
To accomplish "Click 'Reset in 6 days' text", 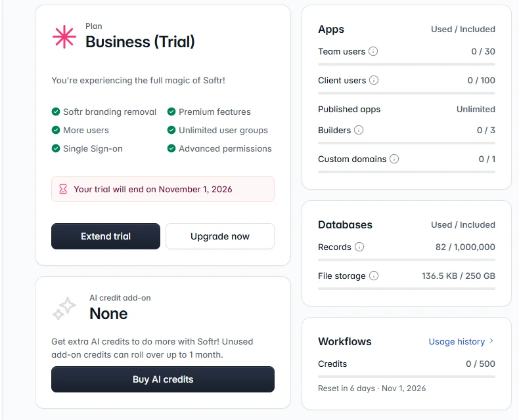I will pos(346,388).
